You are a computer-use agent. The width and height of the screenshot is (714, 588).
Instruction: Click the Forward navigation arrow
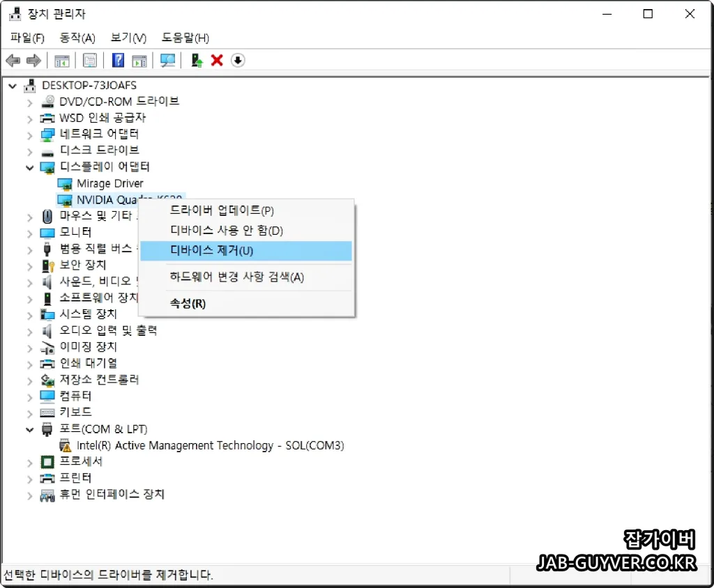33,61
